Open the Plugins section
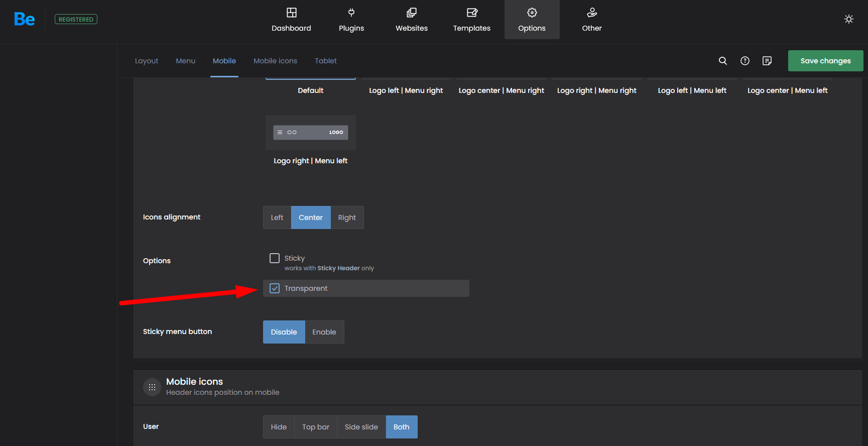 (x=351, y=20)
